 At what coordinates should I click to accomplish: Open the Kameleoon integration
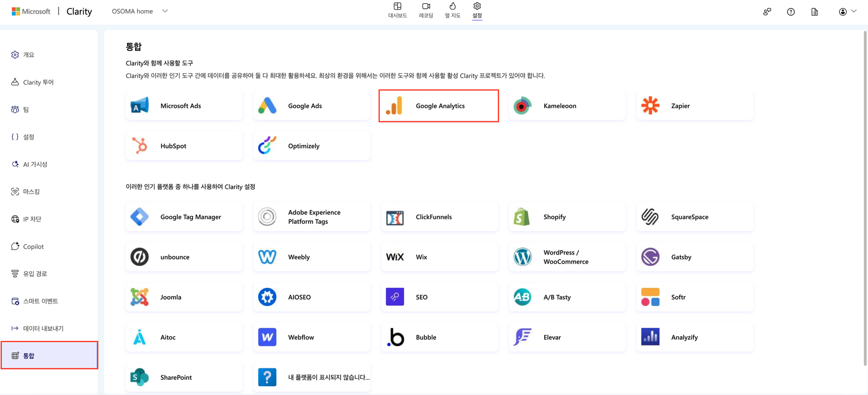[567, 106]
